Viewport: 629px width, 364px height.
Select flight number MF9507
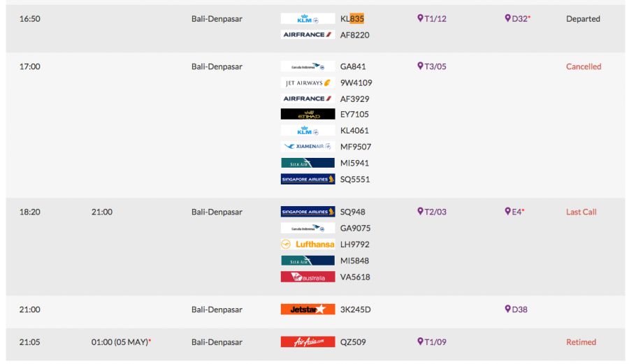point(356,147)
